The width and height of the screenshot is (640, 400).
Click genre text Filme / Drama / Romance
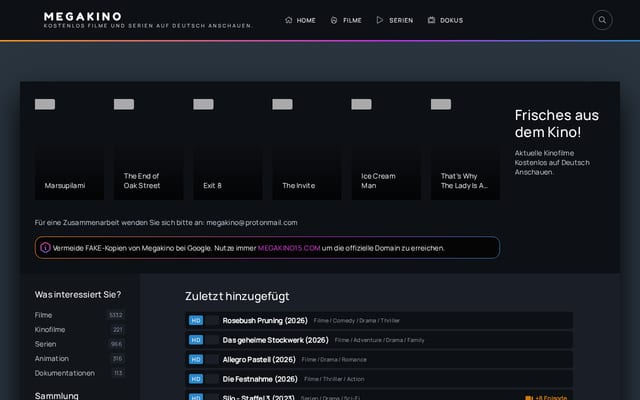click(x=334, y=360)
